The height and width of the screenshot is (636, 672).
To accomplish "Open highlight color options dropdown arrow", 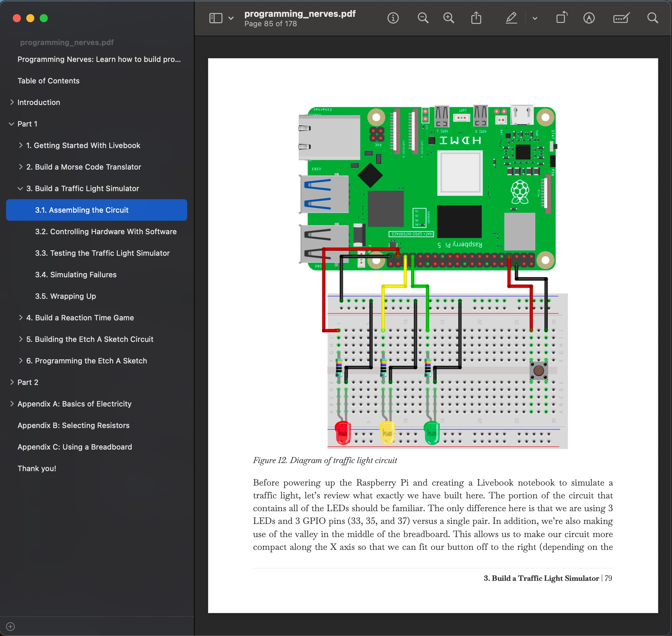I will coord(535,18).
